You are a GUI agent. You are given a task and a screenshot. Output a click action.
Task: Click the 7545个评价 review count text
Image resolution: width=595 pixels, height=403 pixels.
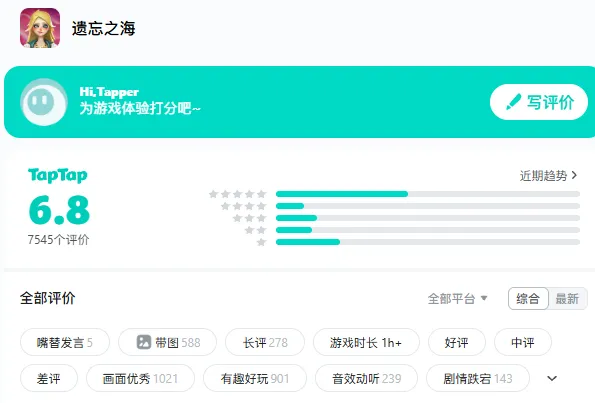(58, 240)
